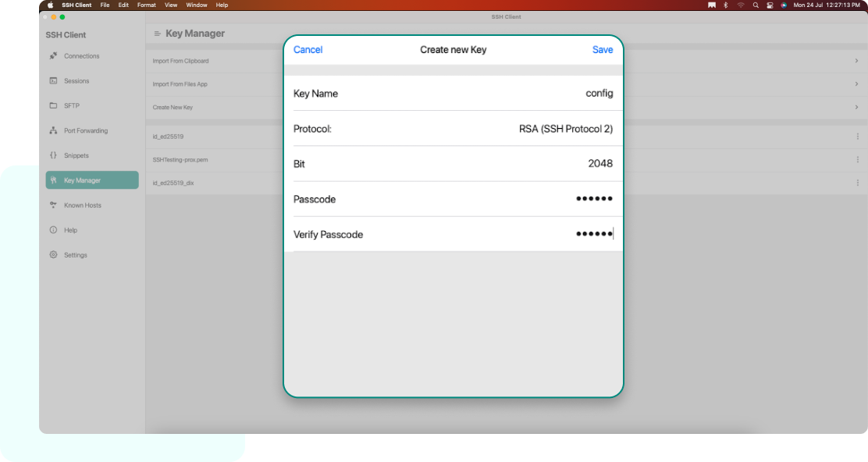Cancel the Create new Key dialog
868x462 pixels.
(308, 50)
